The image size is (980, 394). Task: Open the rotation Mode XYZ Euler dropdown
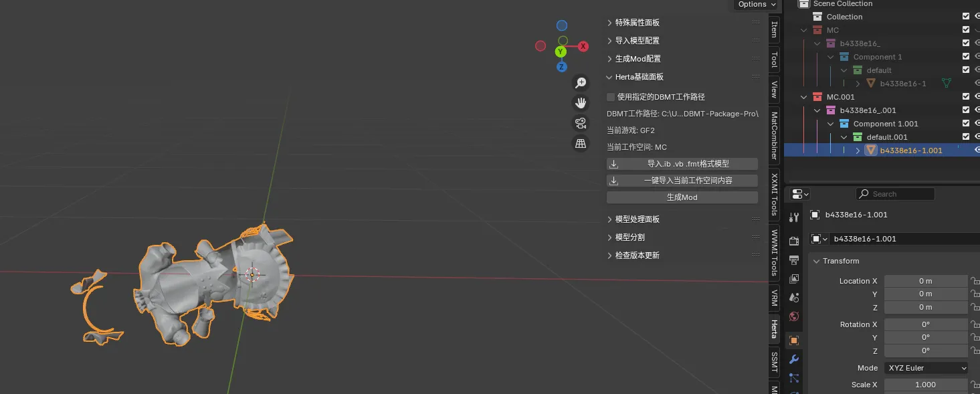[x=926, y=368]
